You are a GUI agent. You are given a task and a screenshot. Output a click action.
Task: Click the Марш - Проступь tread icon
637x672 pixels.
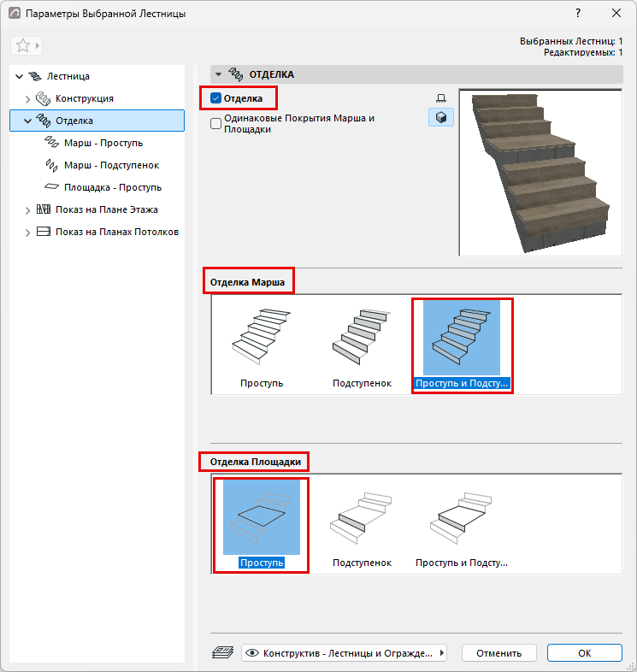point(51,142)
